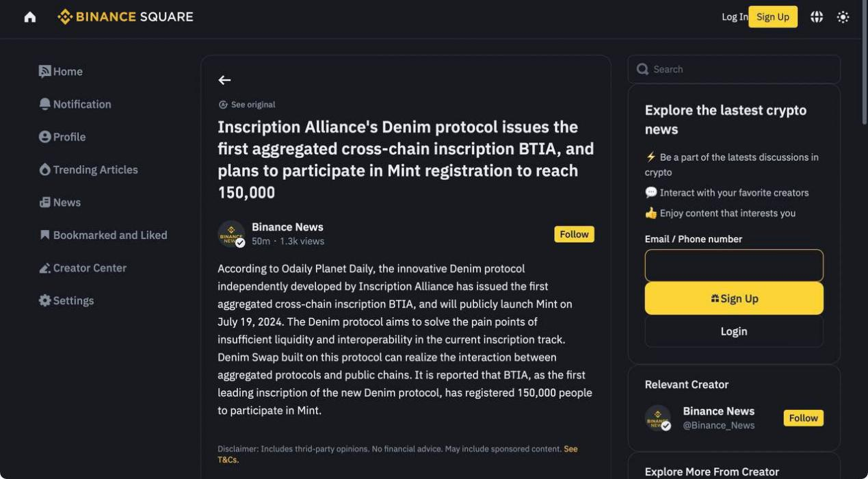Click Log In in the header
This screenshot has width=868, height=479.
click(735, 17)
